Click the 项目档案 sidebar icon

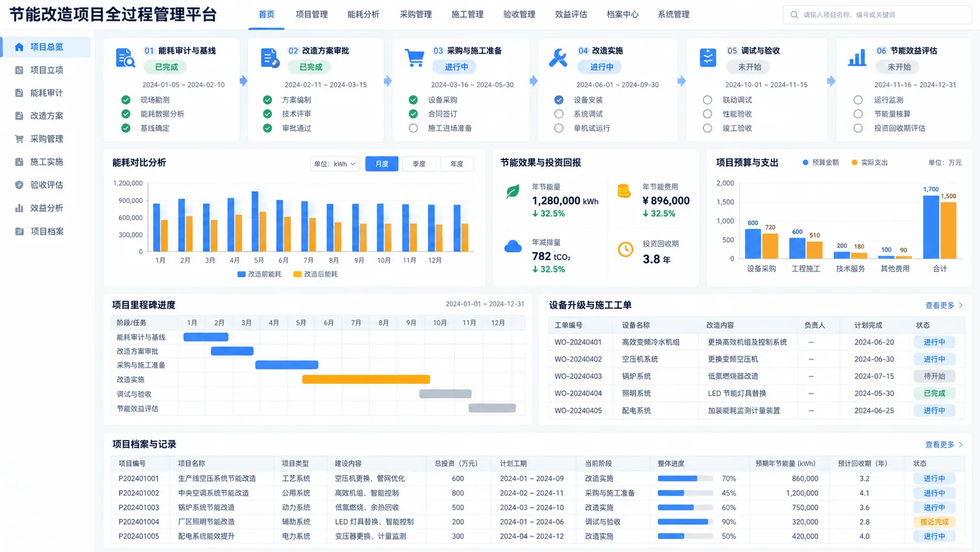[x=19, y=231]
